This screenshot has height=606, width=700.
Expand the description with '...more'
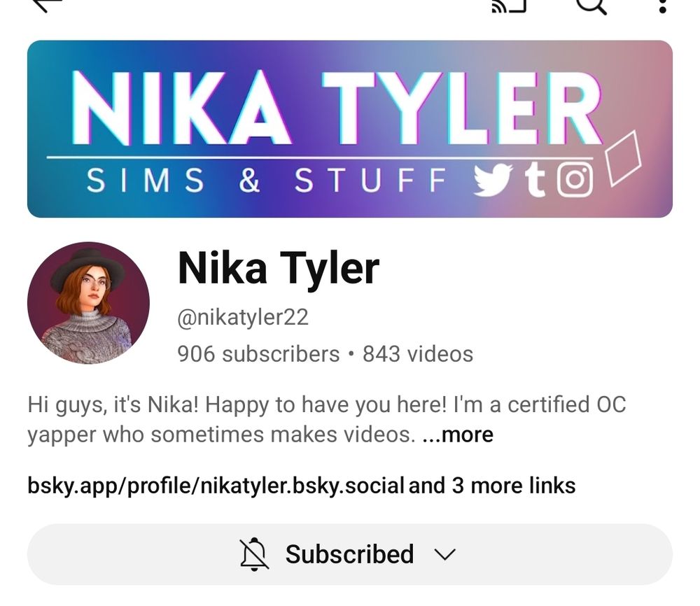point(458,434)
